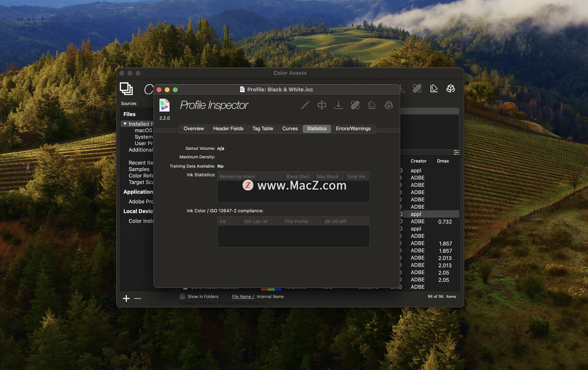Switch to the Header Fields tab
588x370 pixels.
228,129
